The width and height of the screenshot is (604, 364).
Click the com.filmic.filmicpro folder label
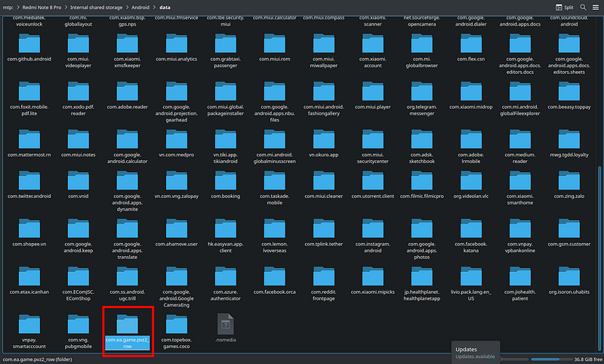click(422, 196)
